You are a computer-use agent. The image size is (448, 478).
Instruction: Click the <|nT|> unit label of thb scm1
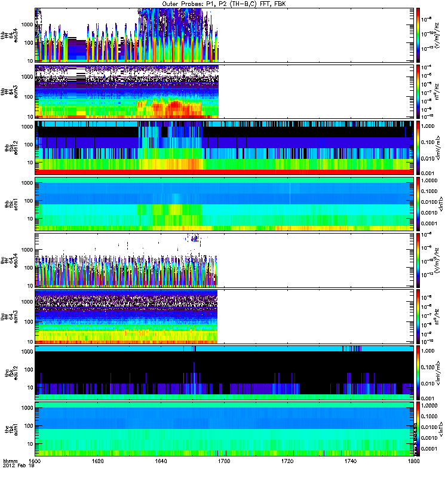tap(441, 204)
